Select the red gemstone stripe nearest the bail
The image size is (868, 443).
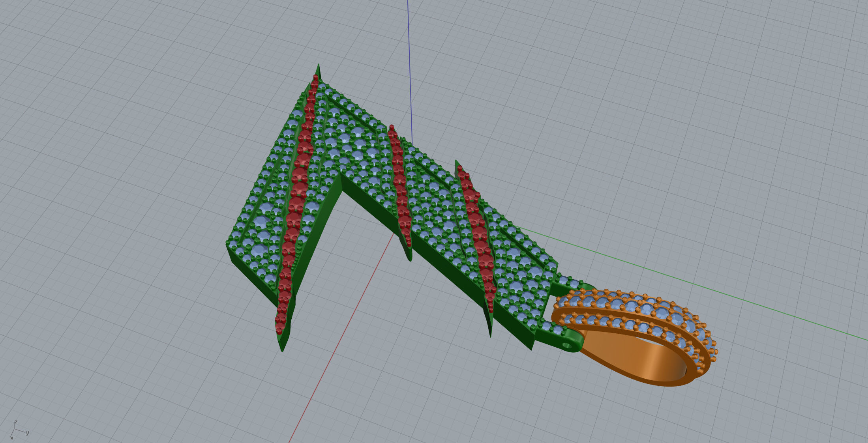point(476,239)
